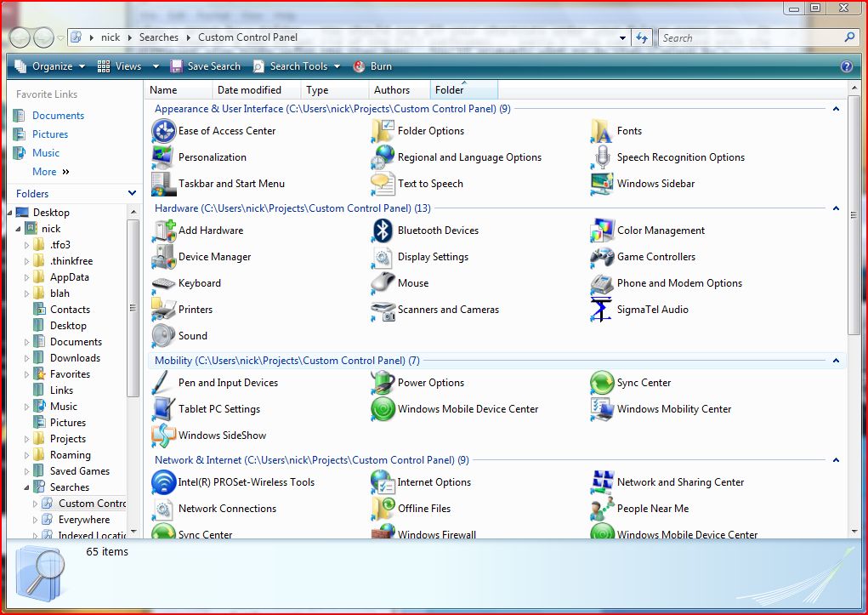Collapse the Appearance & User Interface group
Image resolution: width=868 pixels, height=615 pixels.
click(836, 109)
